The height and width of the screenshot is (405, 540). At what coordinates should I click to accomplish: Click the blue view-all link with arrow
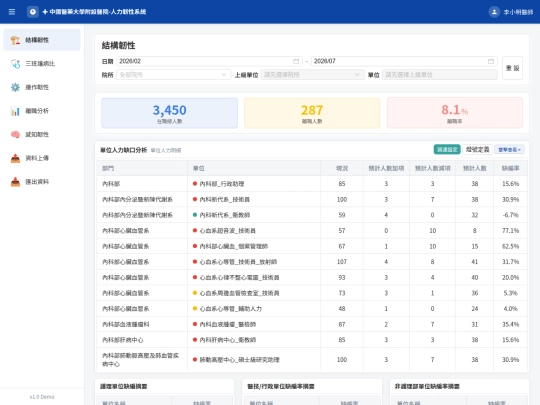[x=509, y=149]
